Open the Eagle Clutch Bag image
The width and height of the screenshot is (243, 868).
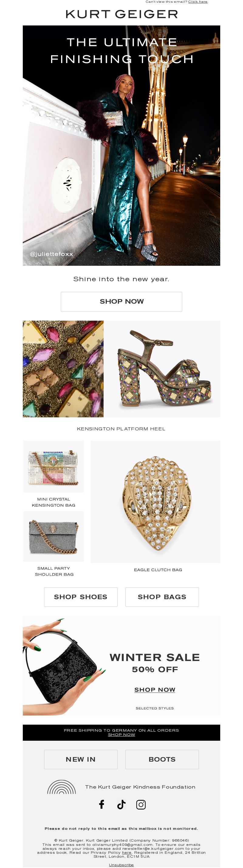click(156, 502)
